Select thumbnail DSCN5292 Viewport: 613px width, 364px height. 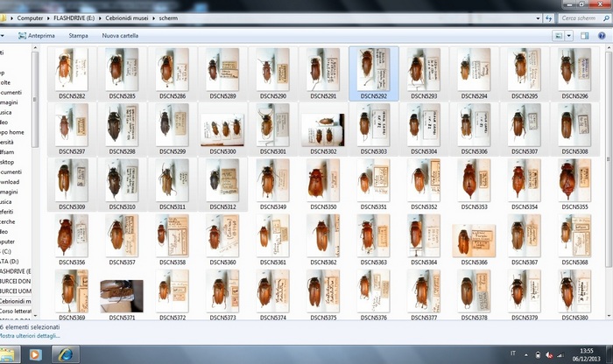(374, 72)
